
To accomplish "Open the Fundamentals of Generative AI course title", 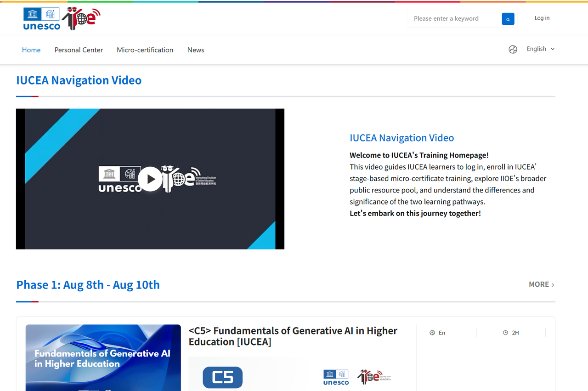I will click(293, 336).
